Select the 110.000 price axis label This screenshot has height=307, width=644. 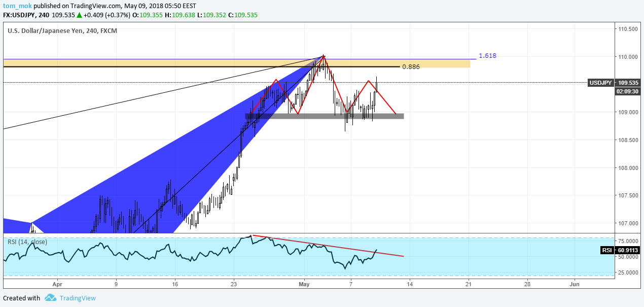628,57
